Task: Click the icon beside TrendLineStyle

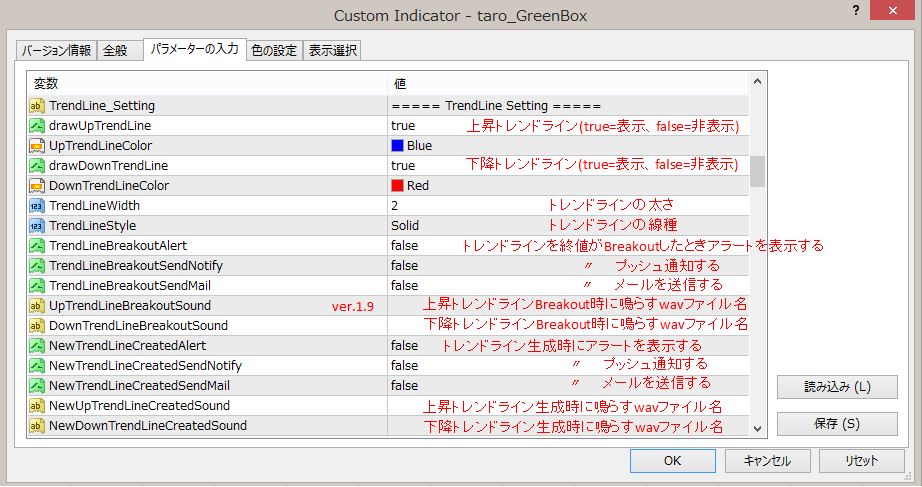Action: pyautogui.click(x=37, y=226)
